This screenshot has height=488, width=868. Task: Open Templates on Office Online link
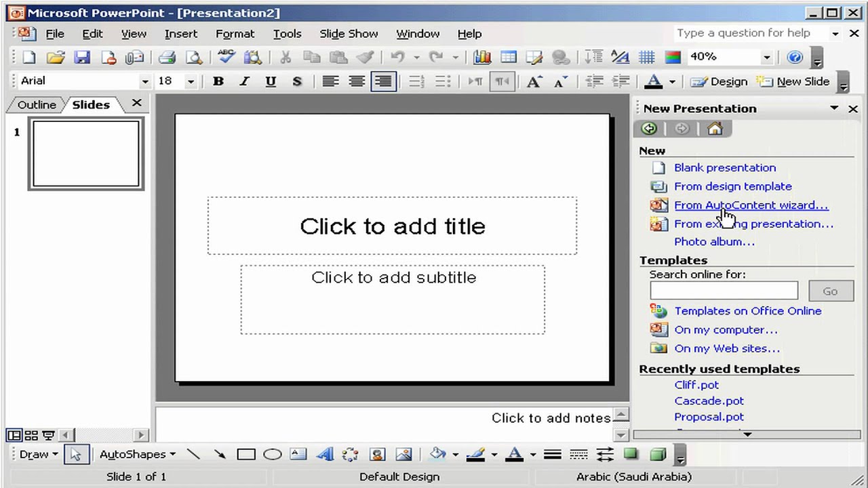tap(747, 310)
